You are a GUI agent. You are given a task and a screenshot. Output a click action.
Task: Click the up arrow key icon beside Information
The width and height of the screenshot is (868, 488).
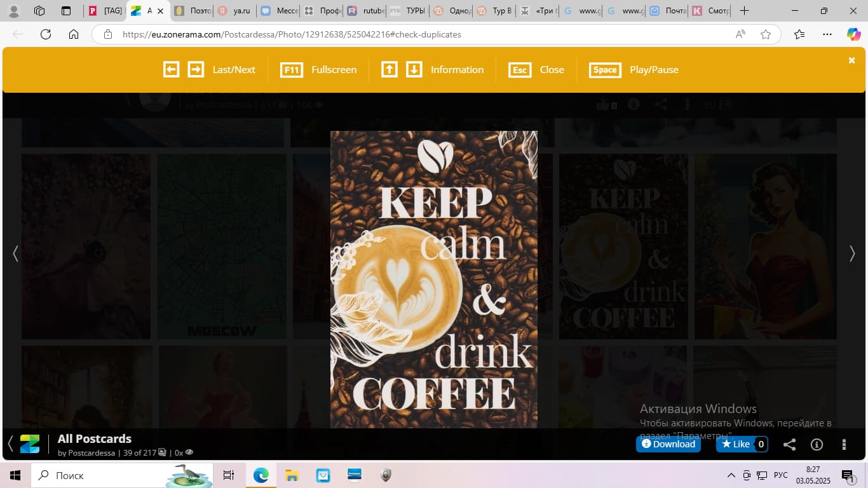coord(390,69)
